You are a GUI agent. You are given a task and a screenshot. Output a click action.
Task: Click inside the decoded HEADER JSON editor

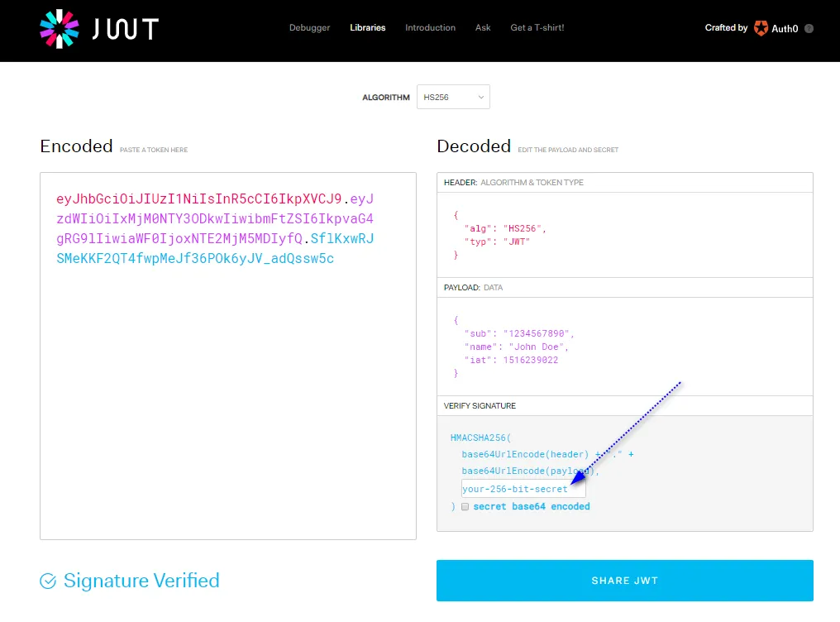point(625,235)
